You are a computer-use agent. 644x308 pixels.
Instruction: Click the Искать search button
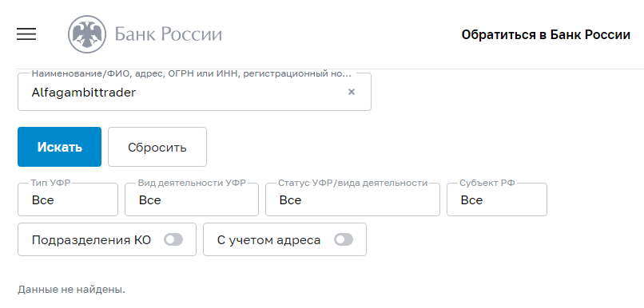(x=60, y=147)
